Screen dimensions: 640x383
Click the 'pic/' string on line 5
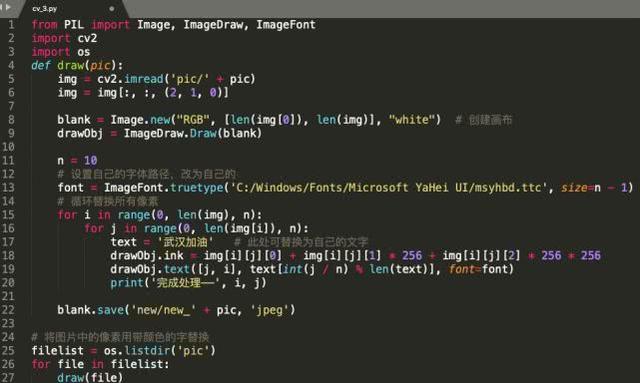coord(190,79)
